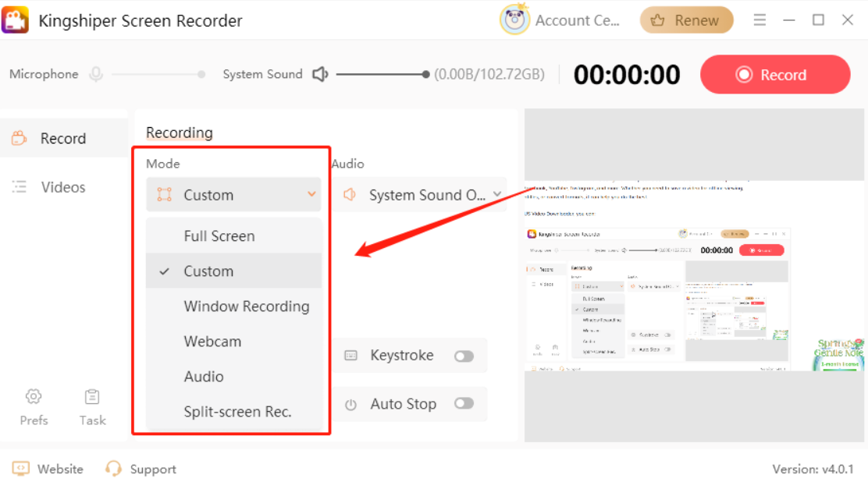Pick Split-screen Rec. mode
The width and height of the screenshot is (868, 482).
pos(237,412)
